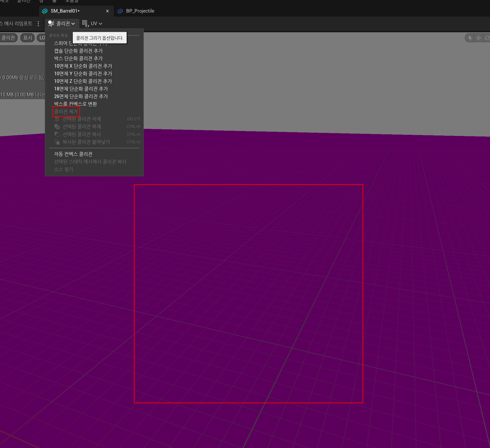Toggle the 표시 viewport pill button
Screen dimensions: 490x448
tap(28, 38)
